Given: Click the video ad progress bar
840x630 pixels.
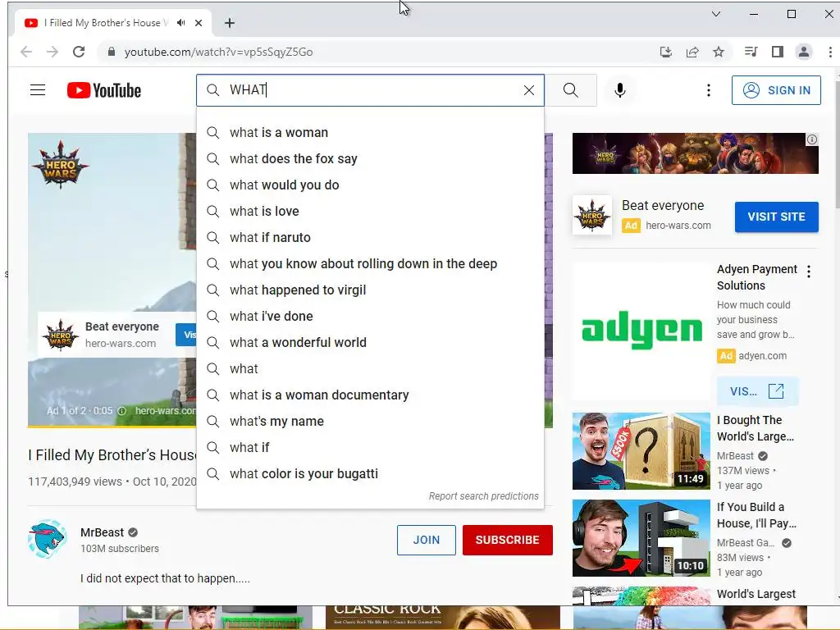Looking at the screenshot, I should tap(112, 427).
